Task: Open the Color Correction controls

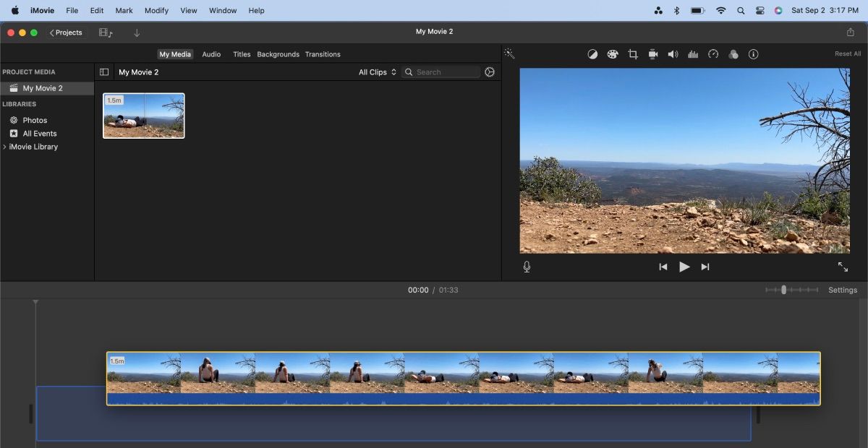Action: pyautogui.click(x=613, y=53)
